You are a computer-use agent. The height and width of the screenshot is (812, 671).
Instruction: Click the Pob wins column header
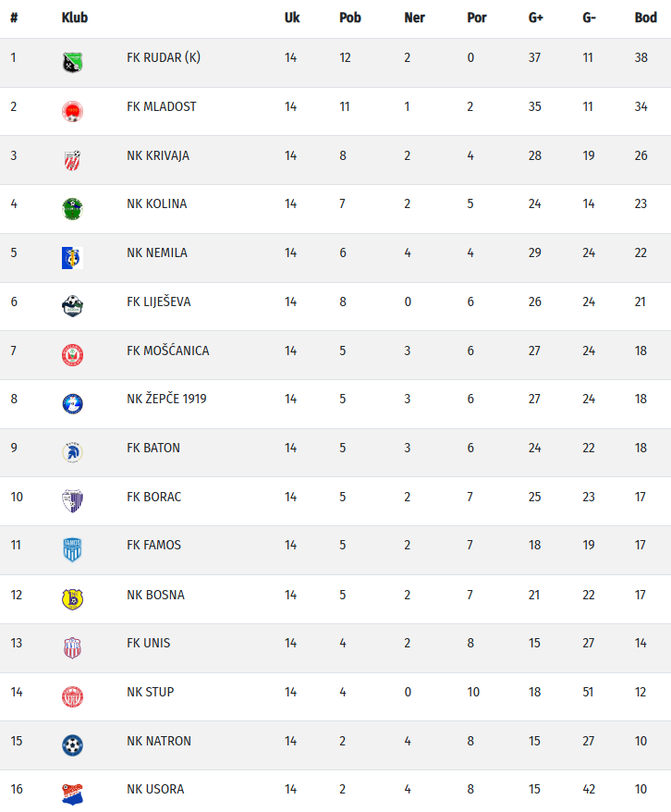pos(349,18)
